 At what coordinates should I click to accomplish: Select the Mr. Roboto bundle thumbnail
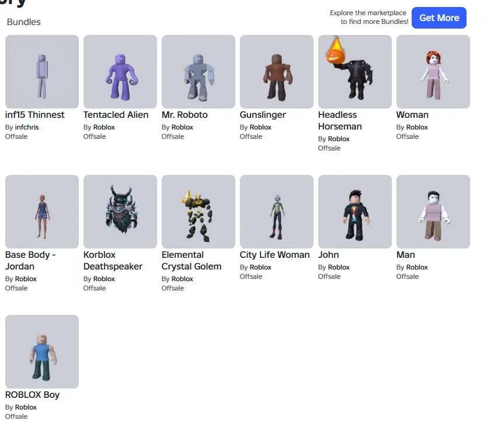199,72
